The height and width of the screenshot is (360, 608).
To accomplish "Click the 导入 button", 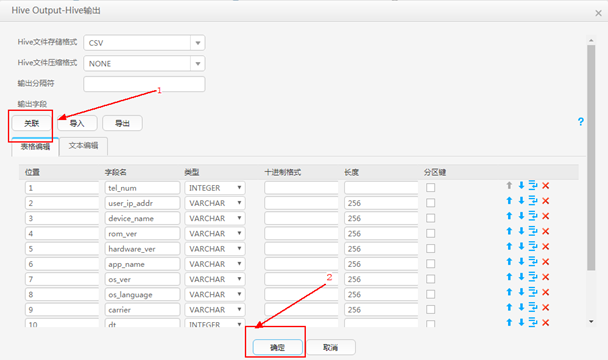I will click(77, 123).
